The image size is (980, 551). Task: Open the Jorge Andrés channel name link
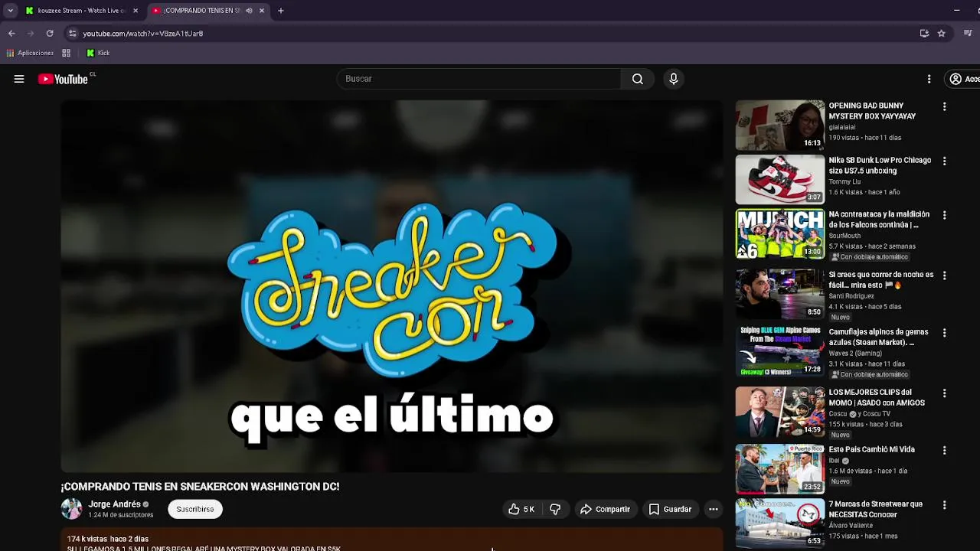(114, 504)
